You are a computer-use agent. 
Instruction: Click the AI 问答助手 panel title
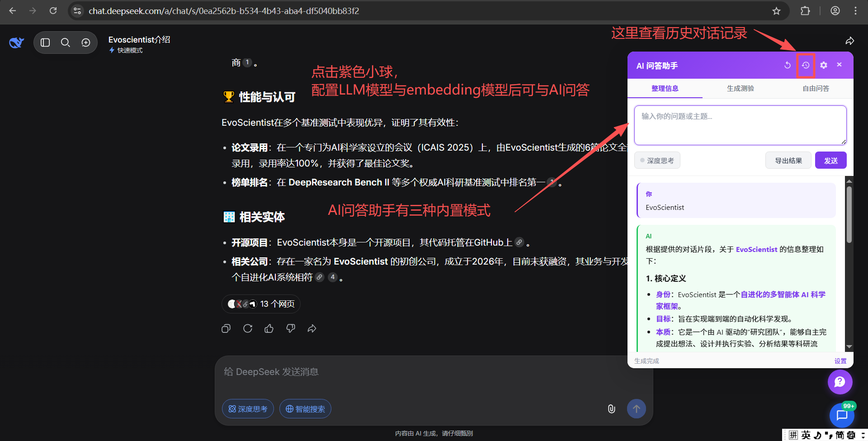coord(657,66)
